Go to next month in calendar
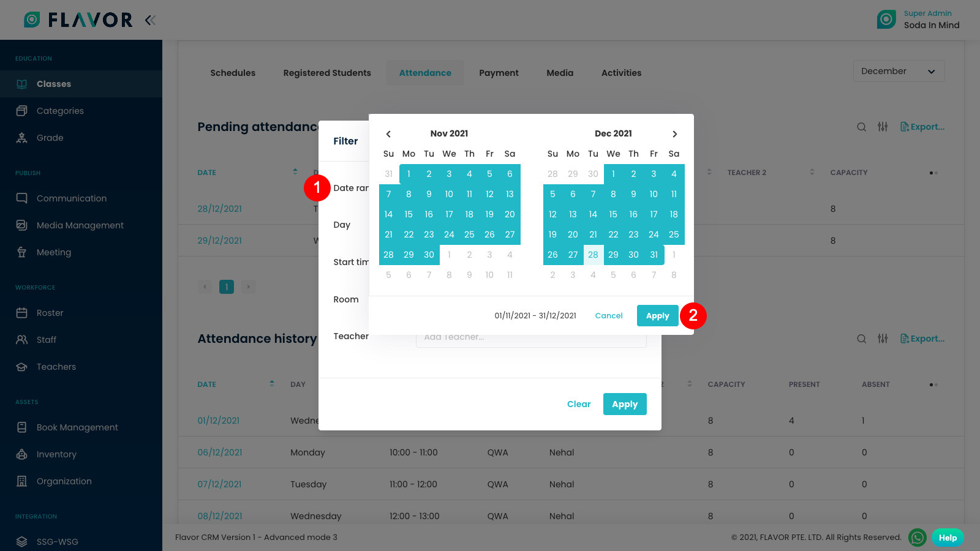 (674, 134)
